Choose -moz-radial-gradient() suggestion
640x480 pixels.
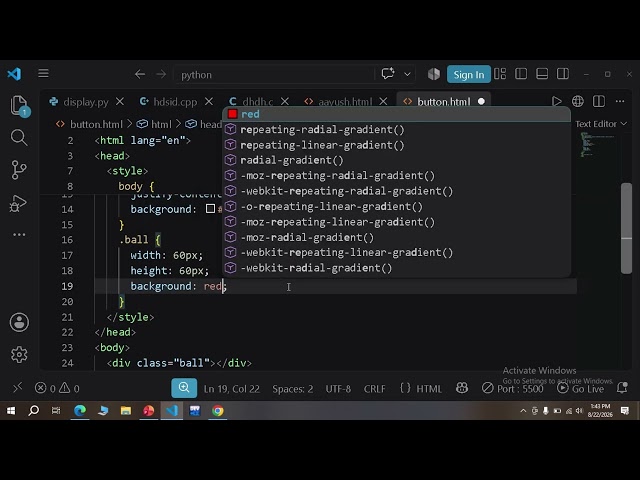pyautogui.click(x=396, y=238)
